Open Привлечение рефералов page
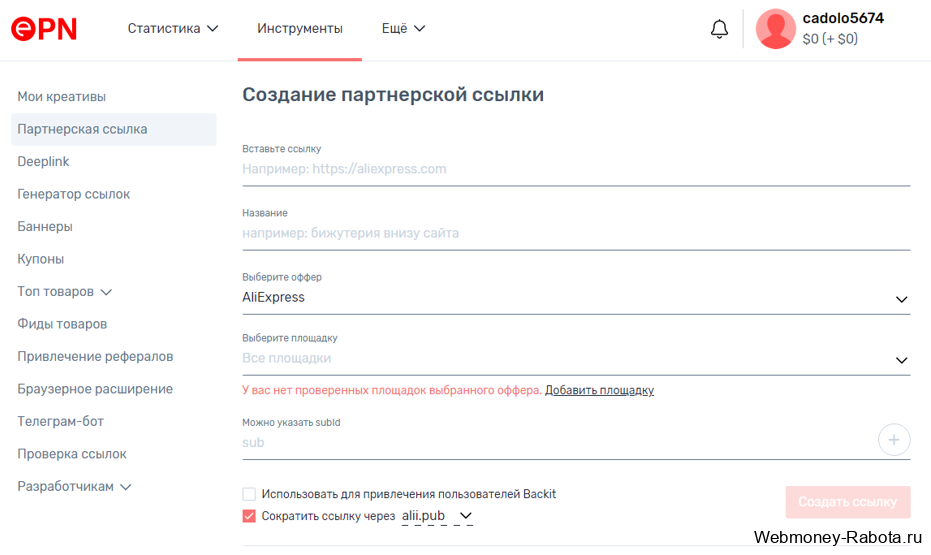This screenshot has width=931, height=555. click(x=95, y=356)
